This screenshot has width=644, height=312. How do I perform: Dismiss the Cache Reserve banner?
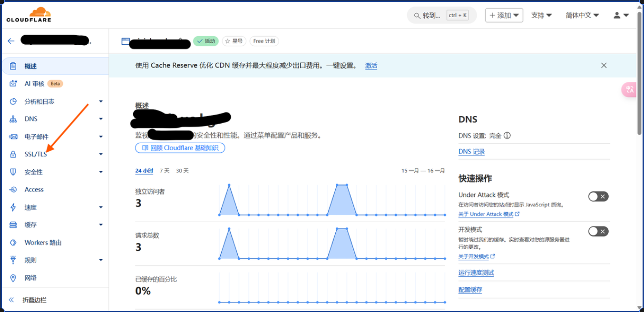coord(604,66)
